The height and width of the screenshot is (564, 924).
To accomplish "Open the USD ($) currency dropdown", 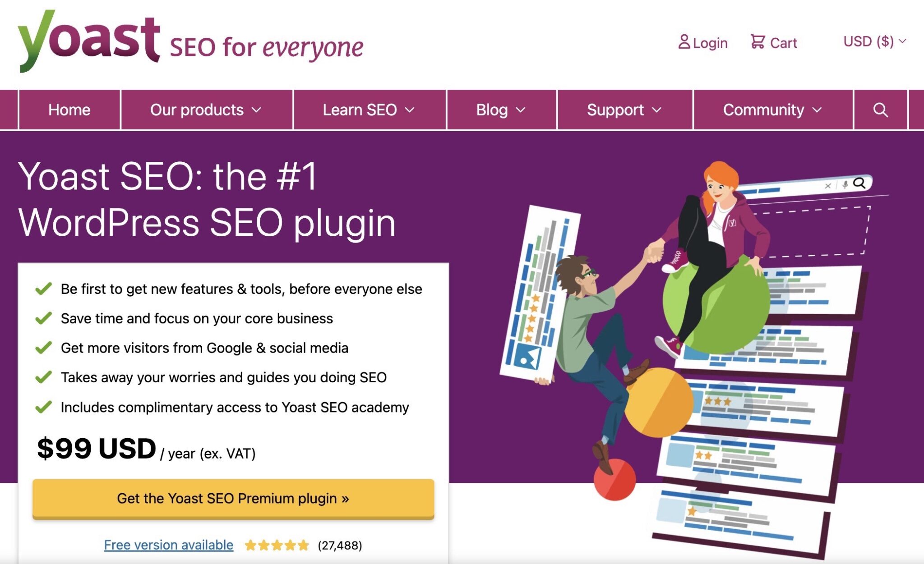I will point(874,41).
